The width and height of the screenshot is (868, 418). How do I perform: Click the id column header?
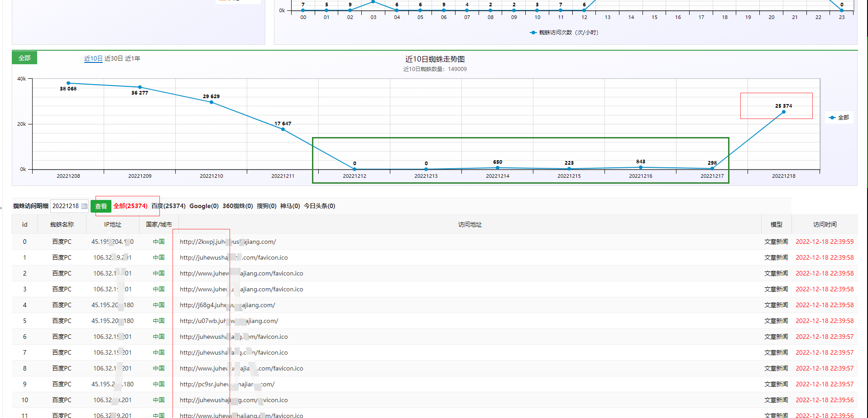25,224
